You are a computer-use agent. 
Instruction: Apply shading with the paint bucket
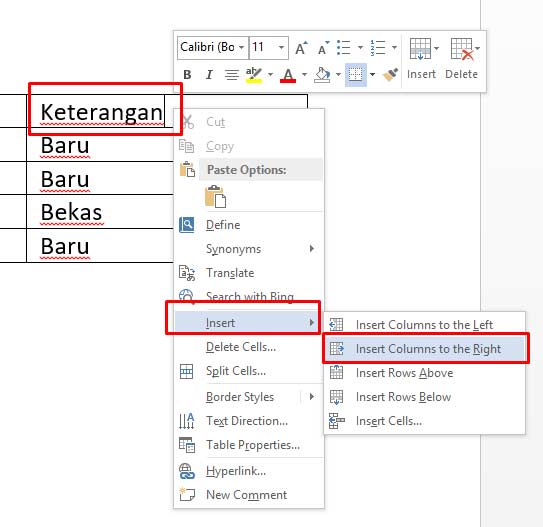pyautogui.click(x=322, y=75)
